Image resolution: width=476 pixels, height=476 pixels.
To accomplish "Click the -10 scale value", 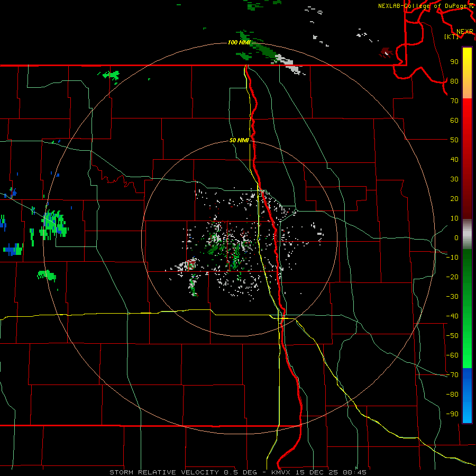I will tap(452, 258).
